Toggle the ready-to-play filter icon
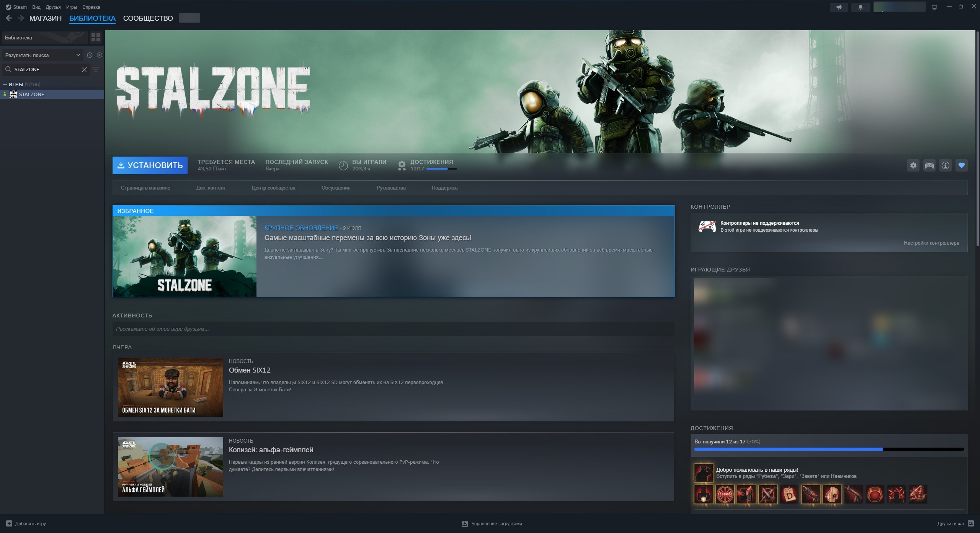 pyautogui.click(x=100, y=55)
